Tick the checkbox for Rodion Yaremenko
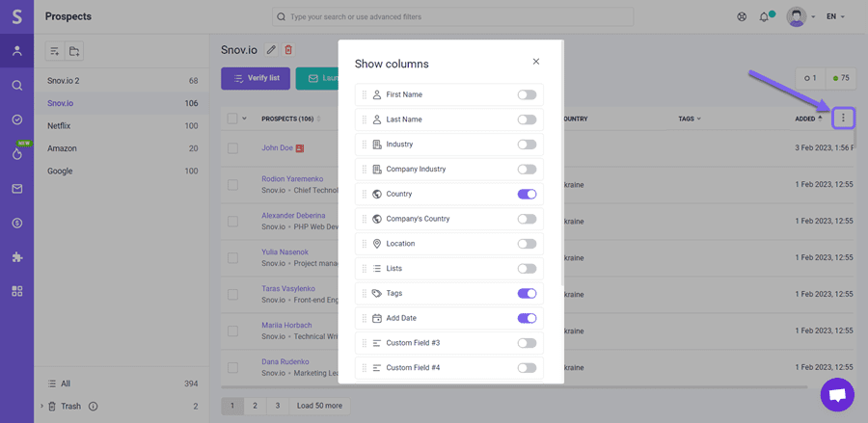The width and height of the screenshot is (868, 423). [x=232, y=185]
